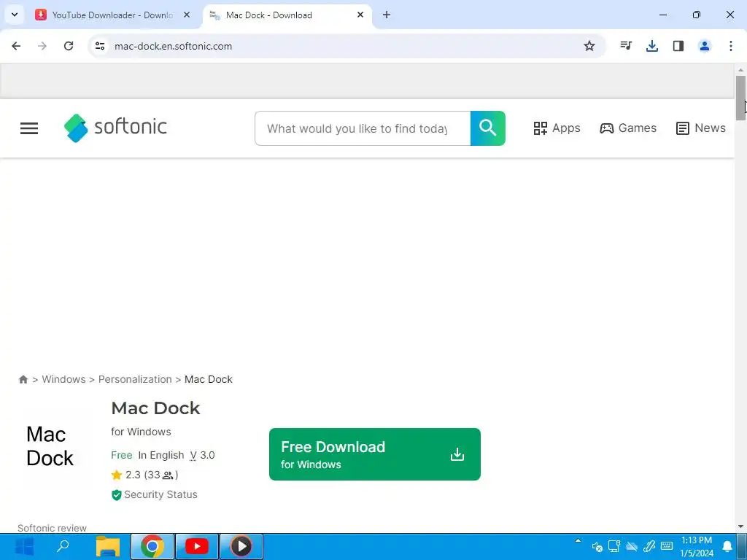Open File Explorer from taskbar
This screenshot has height=560, width=747.
(x=108, y=546)
